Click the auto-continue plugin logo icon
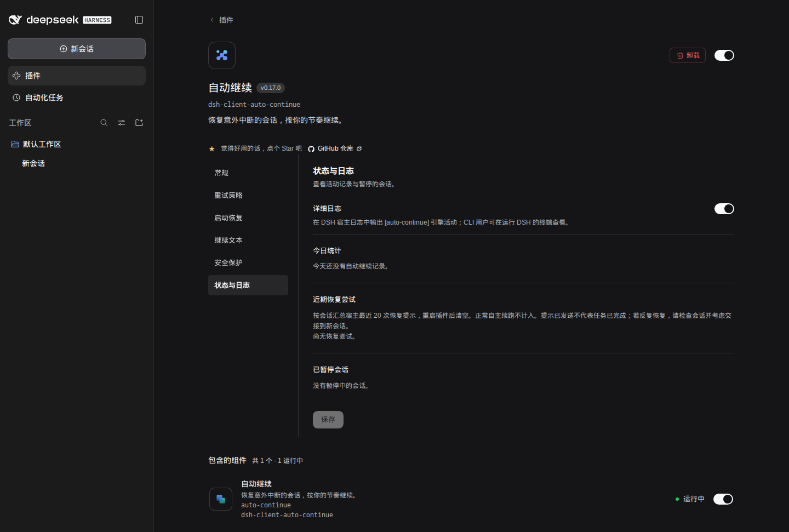This screenshot has height=532, width=789. coord(222,55)
